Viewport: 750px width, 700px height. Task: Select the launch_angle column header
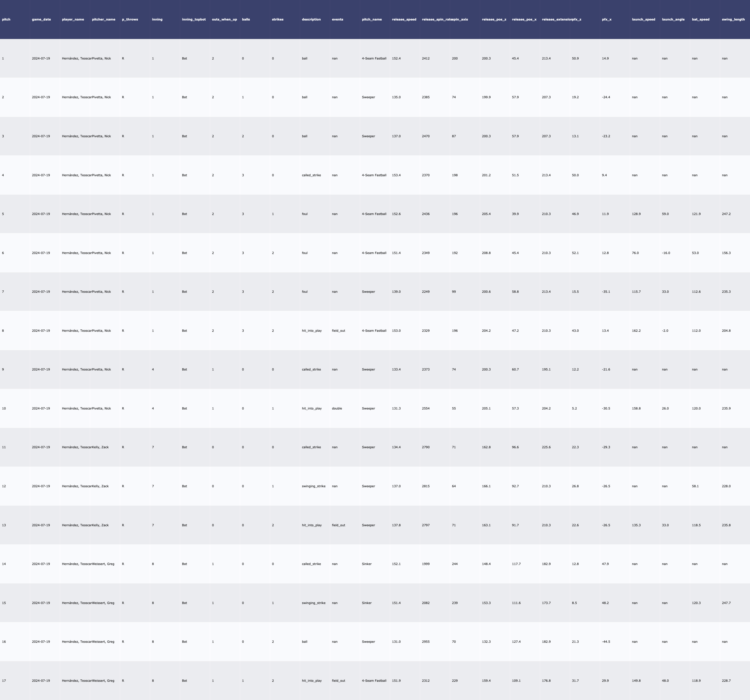(x=673, y=19)
